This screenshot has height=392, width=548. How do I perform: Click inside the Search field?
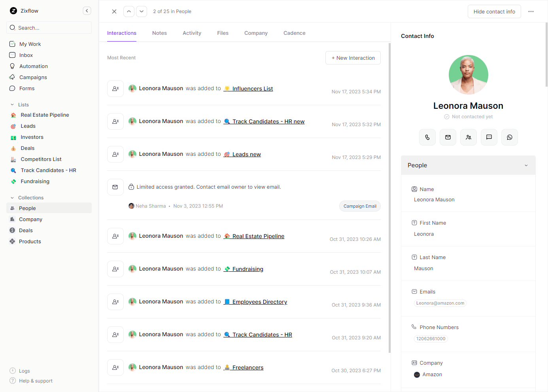pyautogui.click(x=49, y=28)
